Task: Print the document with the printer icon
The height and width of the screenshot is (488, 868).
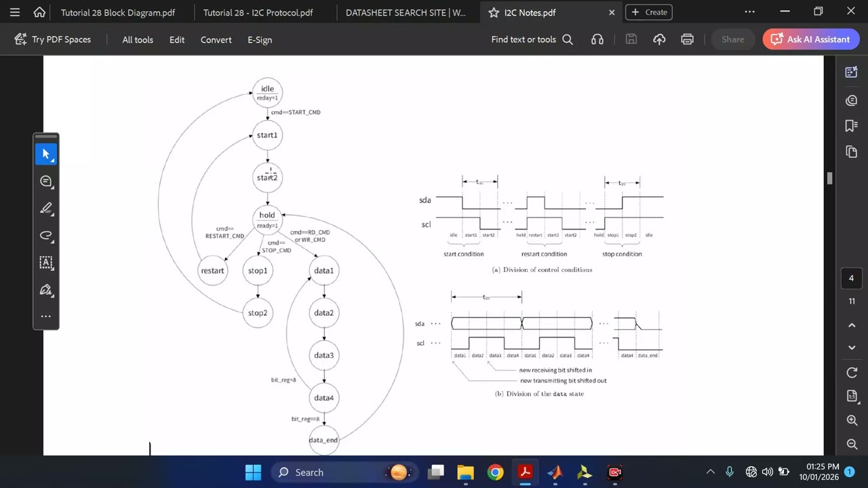Action: 687,39
